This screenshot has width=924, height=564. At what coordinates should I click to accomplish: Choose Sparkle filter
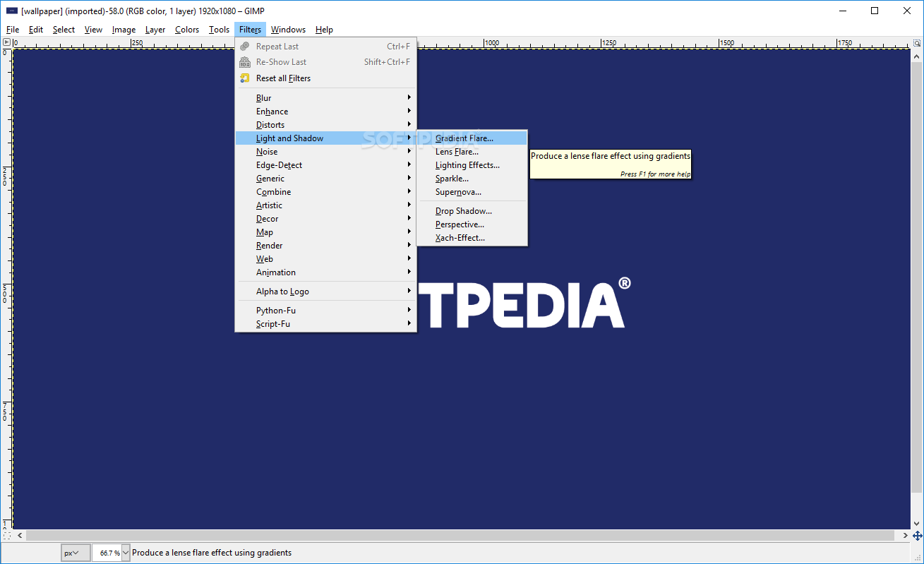(472, 179)
